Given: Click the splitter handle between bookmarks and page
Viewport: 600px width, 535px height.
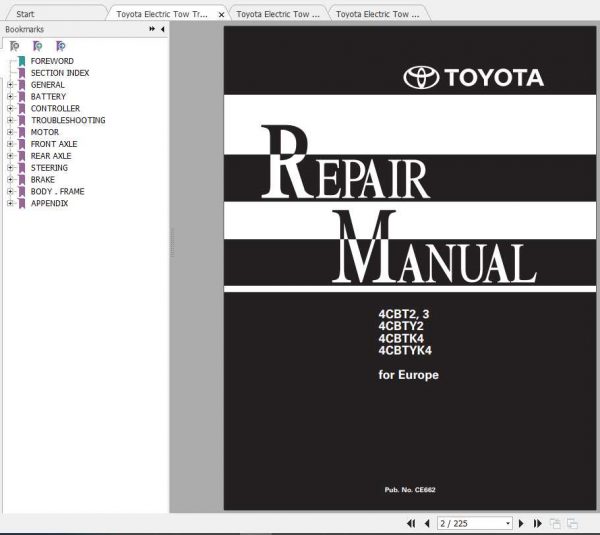Looking at the screenshot, I should (172, 243).
